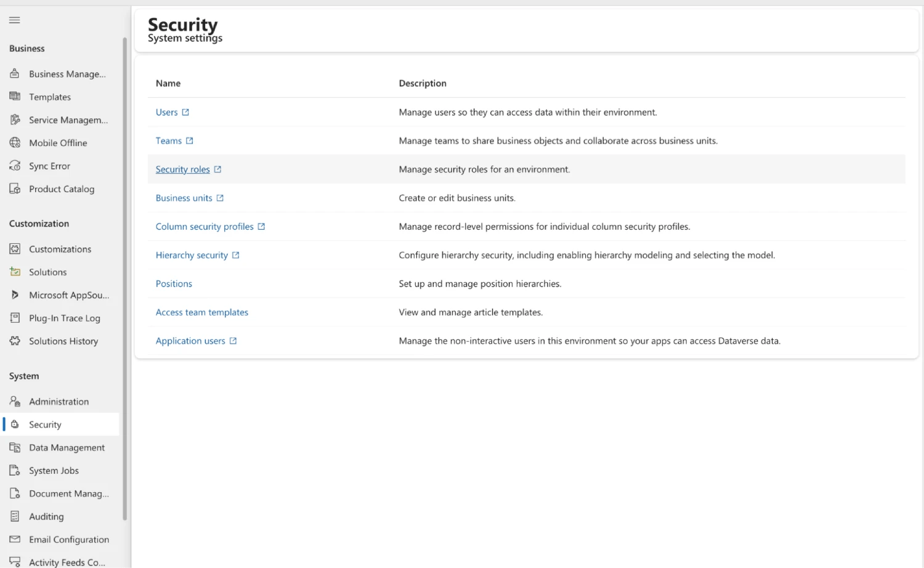Select the Sync Error icon
The image size is (924, 568).
(x=15, y=166)
